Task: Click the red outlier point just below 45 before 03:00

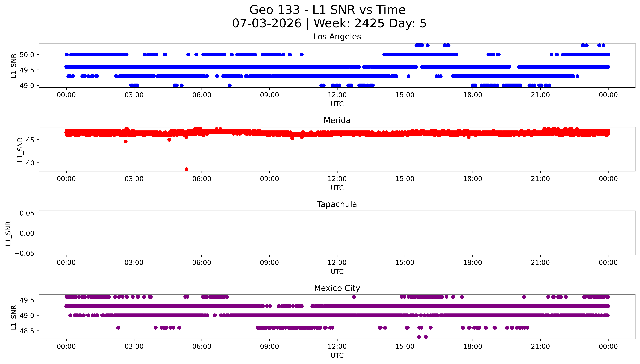Action: (x=126, y=141)
